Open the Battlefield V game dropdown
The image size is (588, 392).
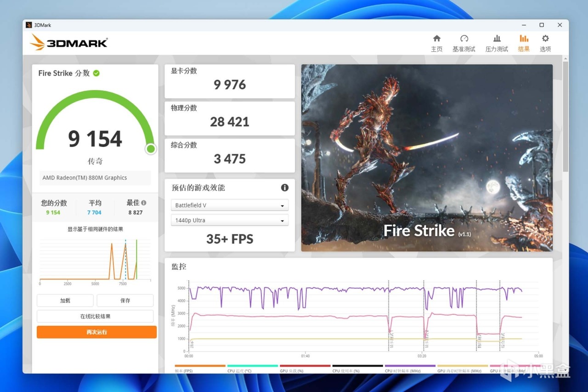230,205
